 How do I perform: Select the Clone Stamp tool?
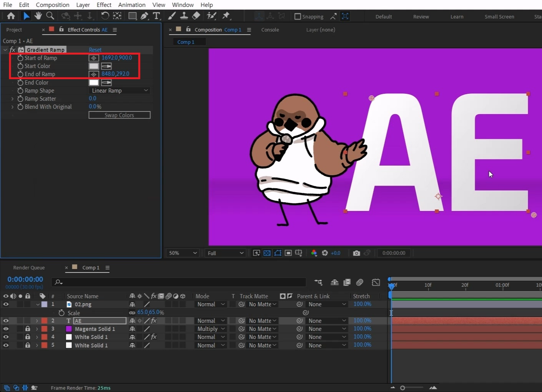pos(184,16)
